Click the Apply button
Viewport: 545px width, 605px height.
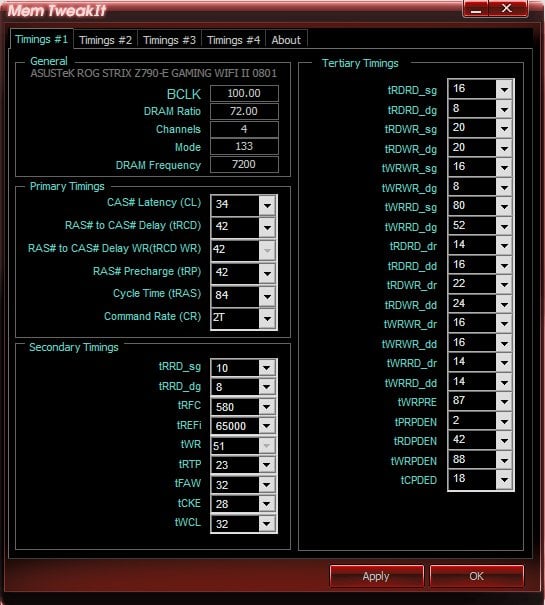[376, 576]
